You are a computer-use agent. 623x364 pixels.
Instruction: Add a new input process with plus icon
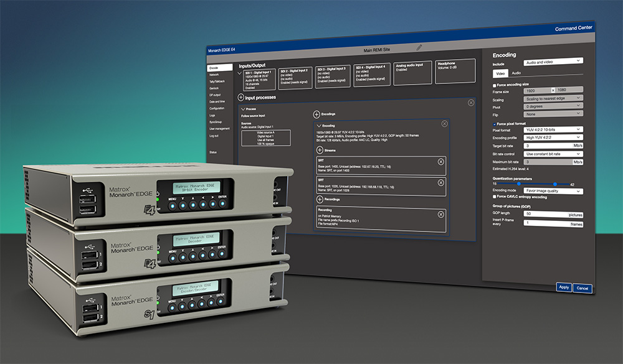click(240, 97)
